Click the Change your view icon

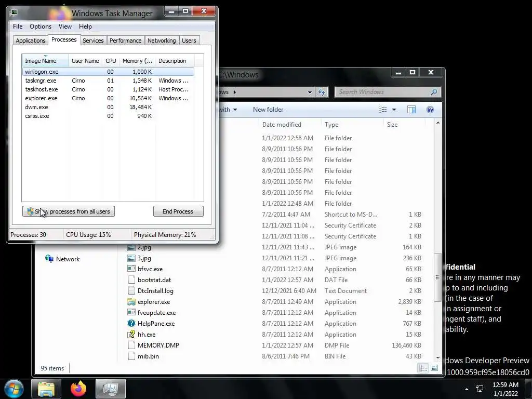coord(383,110)
